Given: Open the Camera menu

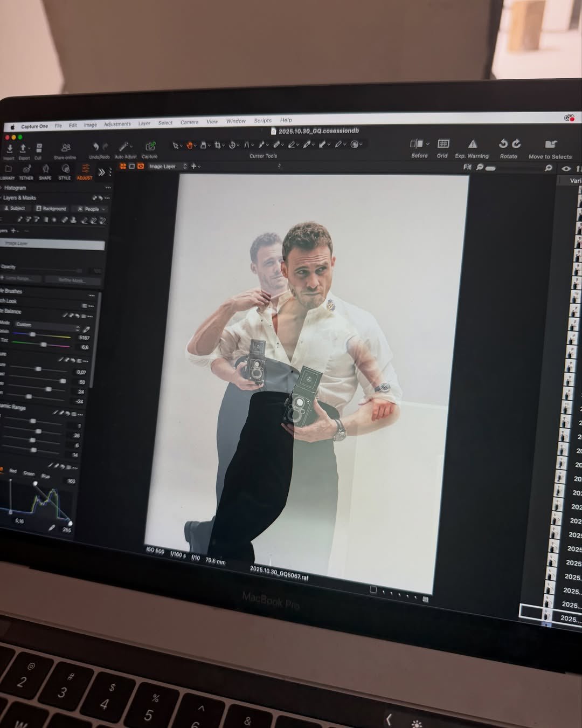Looking at the screenshot, I should pyautogui.click(x=189, y=122).
